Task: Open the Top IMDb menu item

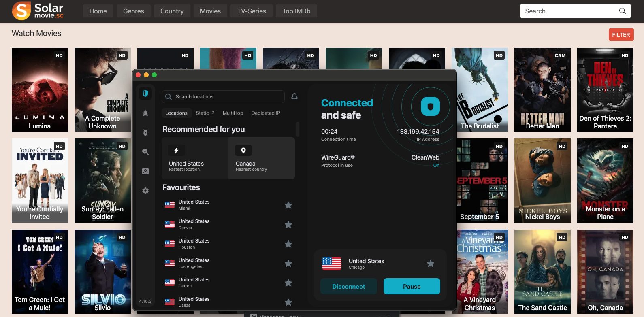Action: click(x=296, y=11)
